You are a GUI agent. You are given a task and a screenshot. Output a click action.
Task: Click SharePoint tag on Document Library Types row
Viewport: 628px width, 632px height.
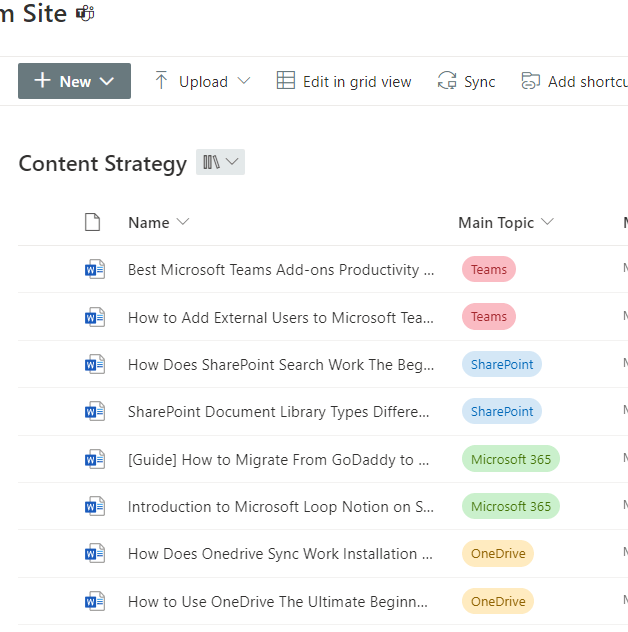click(x=502, y=411)
